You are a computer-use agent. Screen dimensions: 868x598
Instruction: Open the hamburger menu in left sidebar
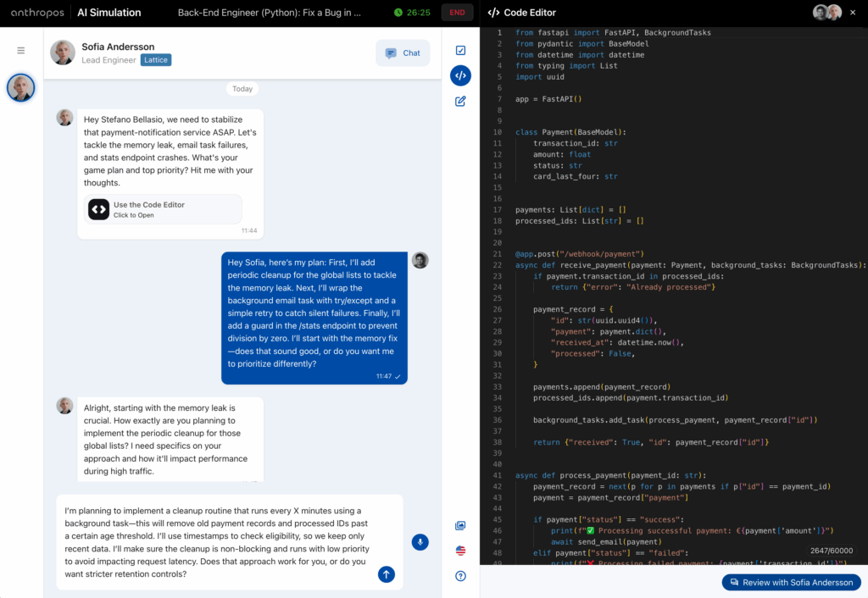(x=21, y=51)
